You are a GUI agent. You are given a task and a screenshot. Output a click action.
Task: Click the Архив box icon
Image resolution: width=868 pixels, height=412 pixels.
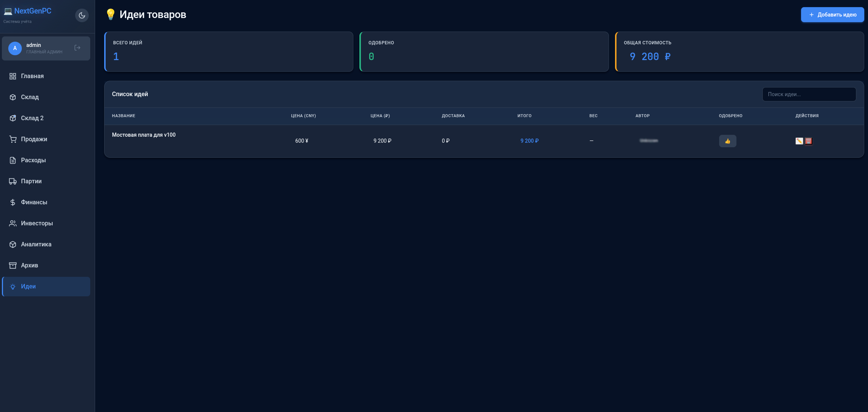(x=13, y=266)
